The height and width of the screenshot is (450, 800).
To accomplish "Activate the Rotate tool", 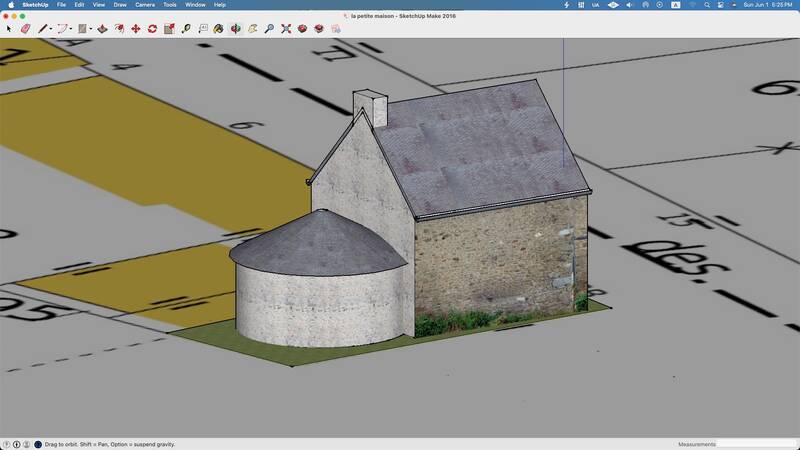I will click(152, 29).
